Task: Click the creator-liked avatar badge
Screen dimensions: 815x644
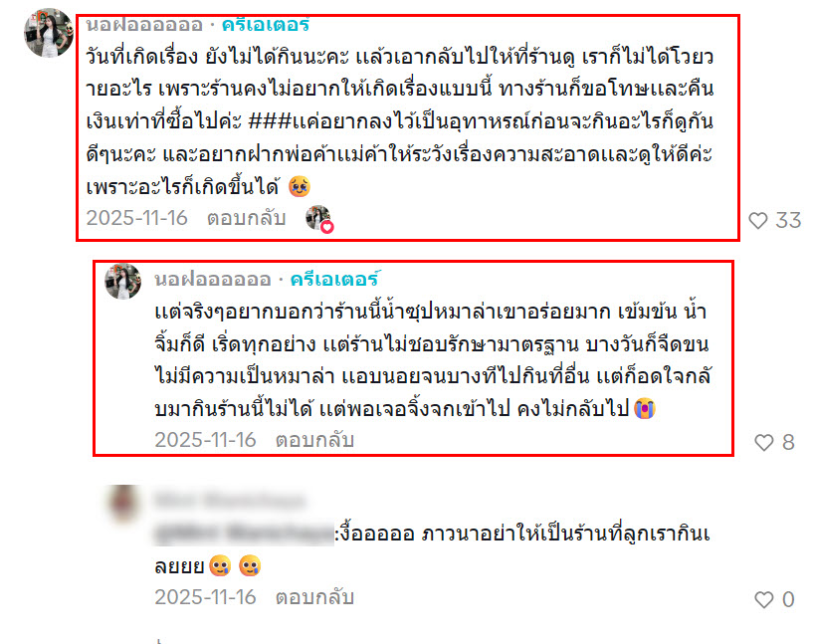Action: pos(319,219)
